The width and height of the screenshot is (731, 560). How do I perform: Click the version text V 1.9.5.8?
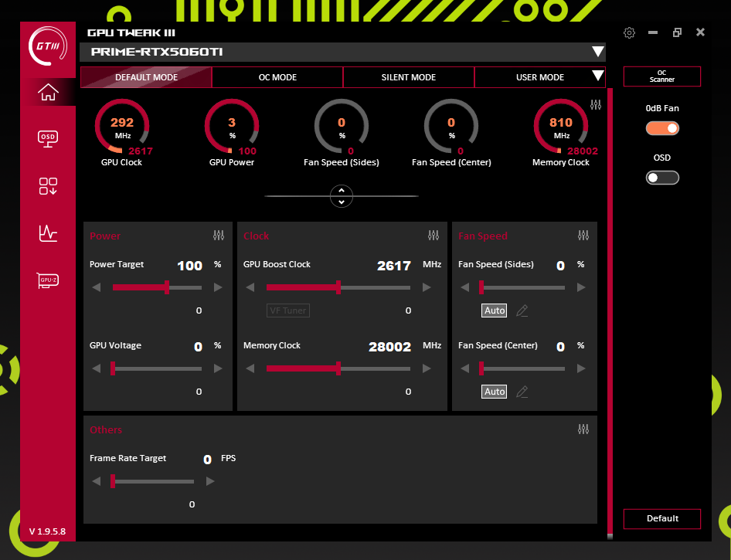[48, 531]
